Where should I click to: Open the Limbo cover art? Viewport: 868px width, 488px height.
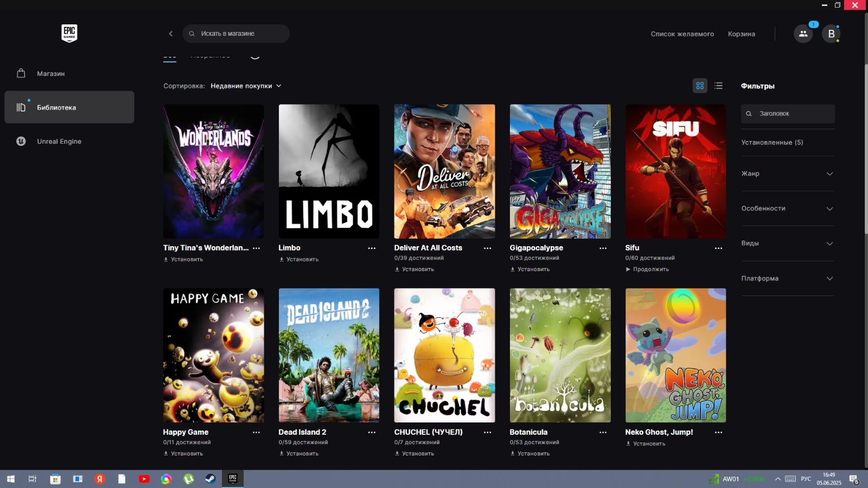click(329, 171)
